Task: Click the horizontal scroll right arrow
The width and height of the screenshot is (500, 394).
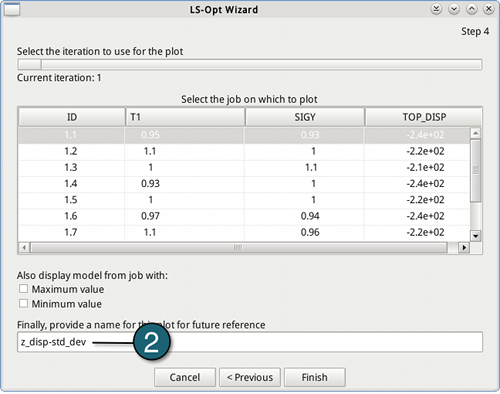Action: coord(464,248)
